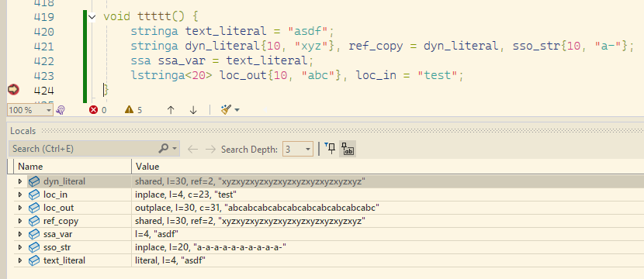644x279 pixels.
Task: Click value 'l=4, "asdf"' for ssa_var
Action: click(157, 234)
